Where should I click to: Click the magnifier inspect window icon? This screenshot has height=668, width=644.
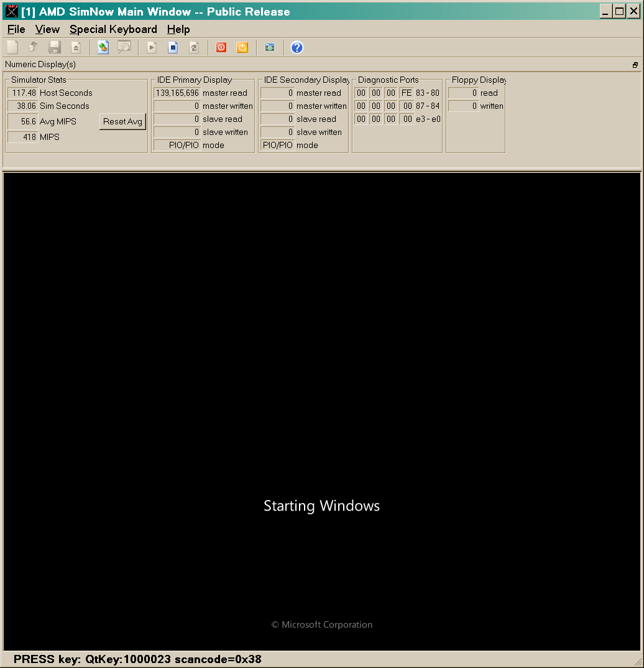[124, 47]
